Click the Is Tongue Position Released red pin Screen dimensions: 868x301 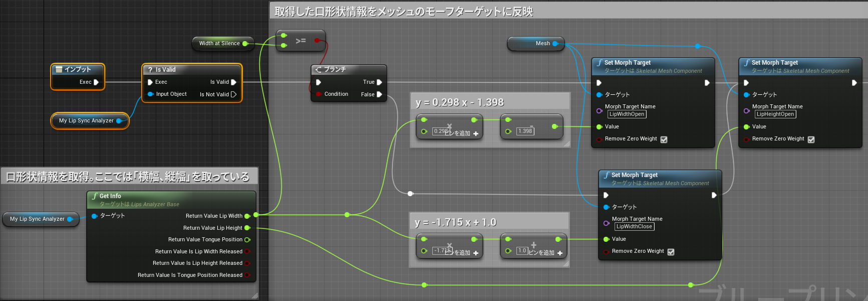[247, 275]
